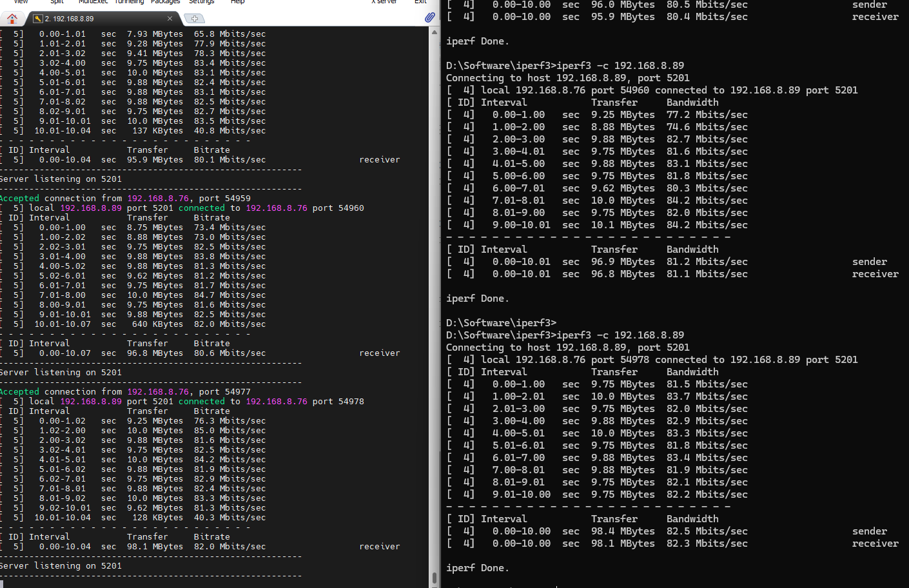Click cmd line 'local 192.168.8.76 port 54960 connected'
This screenshot has width=909, height=588.
pos(652,90)
